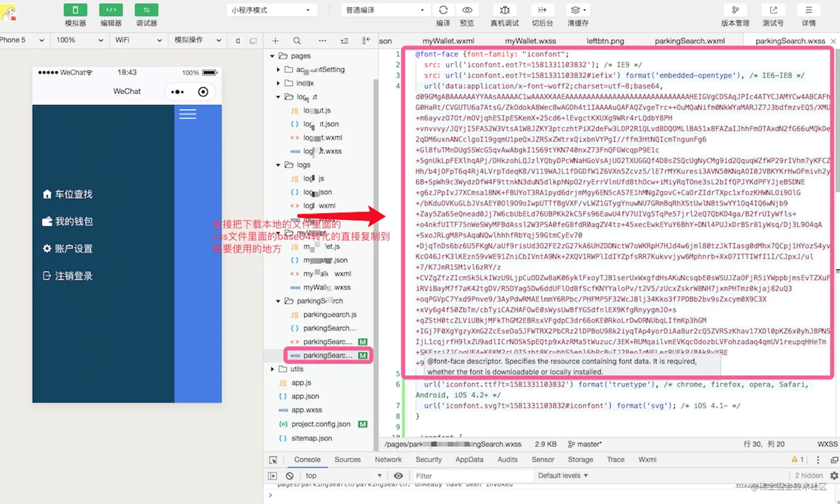Close the parkingSearch.wxss editor tab
This screenshot has width=840, height=504.
(x=833, y=41)
